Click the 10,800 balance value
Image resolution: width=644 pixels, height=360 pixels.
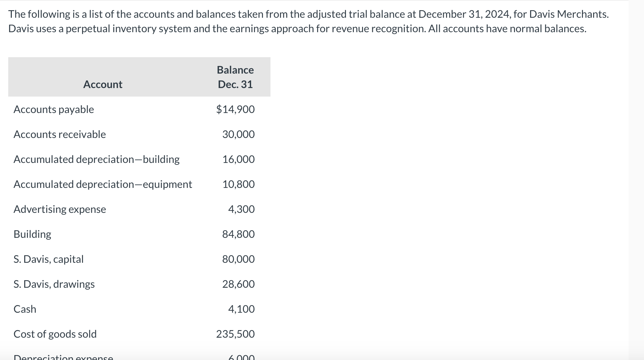[238, 184]
